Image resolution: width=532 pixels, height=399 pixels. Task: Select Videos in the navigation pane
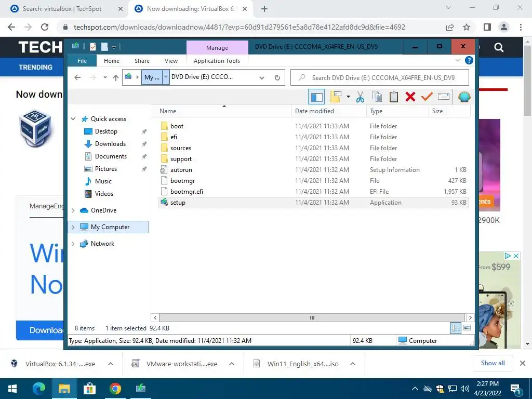pos(104,194)
